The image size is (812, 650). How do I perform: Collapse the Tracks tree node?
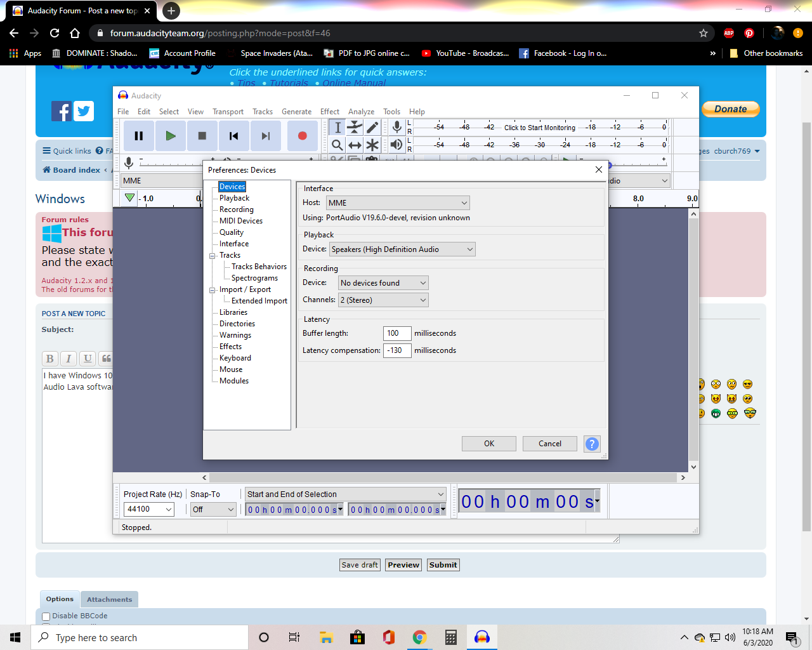(213, 256)
